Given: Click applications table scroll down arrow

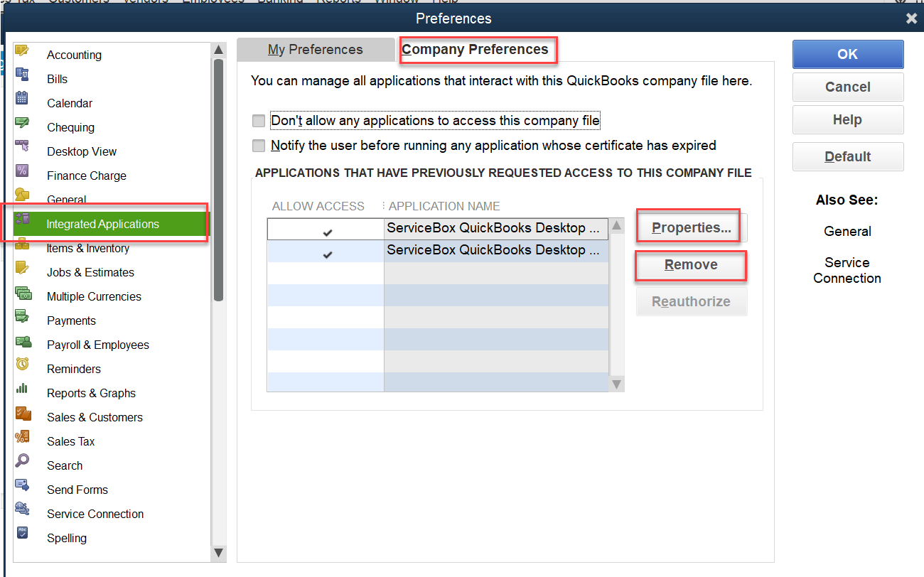Looking at the screenshot, I should tap(616, 384).
